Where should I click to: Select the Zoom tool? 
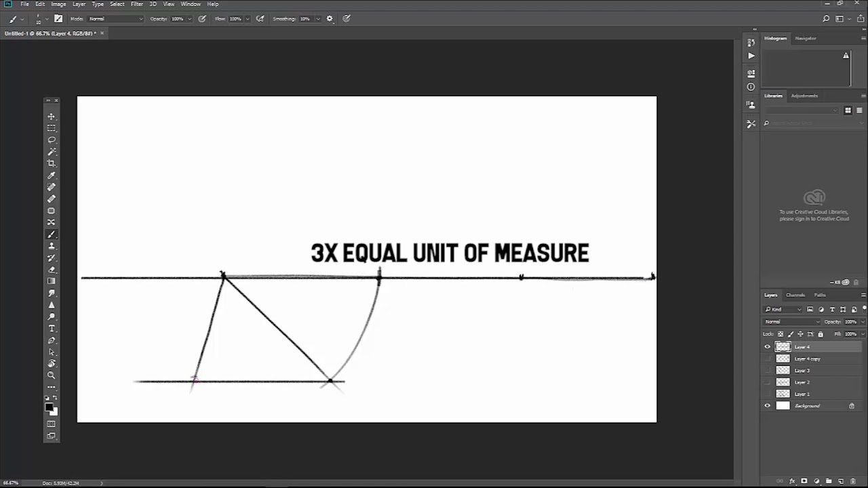[52, 375]
